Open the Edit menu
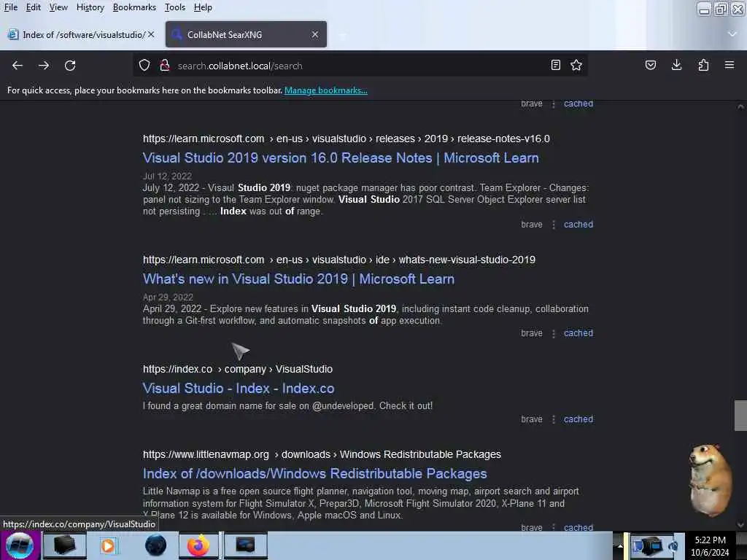747x560 pixels. click(x=34, y=7)
